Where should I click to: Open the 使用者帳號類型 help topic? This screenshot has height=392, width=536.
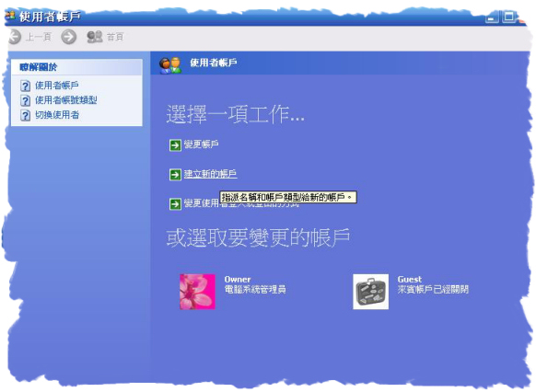click(x=66, y=100)
